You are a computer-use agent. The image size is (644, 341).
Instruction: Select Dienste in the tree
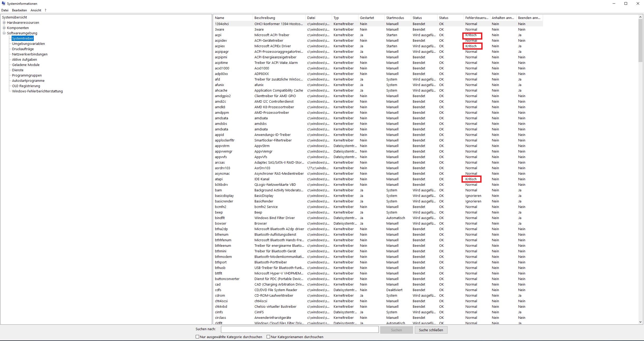[18, 70]
